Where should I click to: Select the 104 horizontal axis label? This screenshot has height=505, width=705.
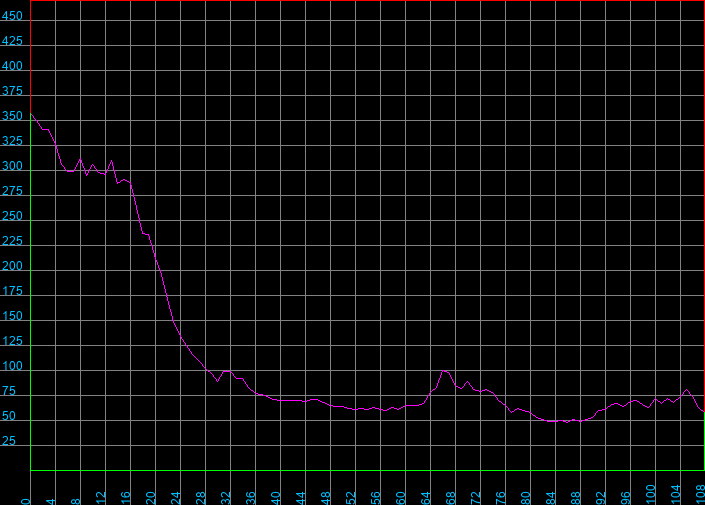[676, 495]
